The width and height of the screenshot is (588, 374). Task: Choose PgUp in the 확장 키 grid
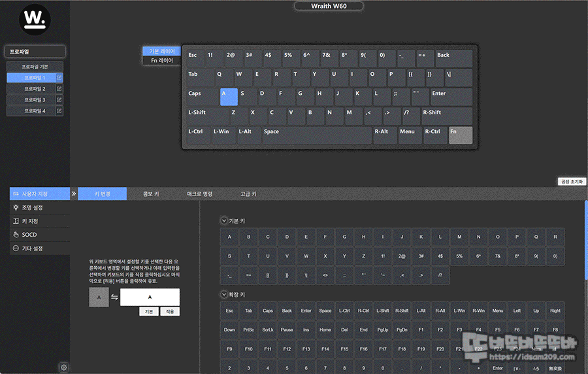[x=383, y=330]
